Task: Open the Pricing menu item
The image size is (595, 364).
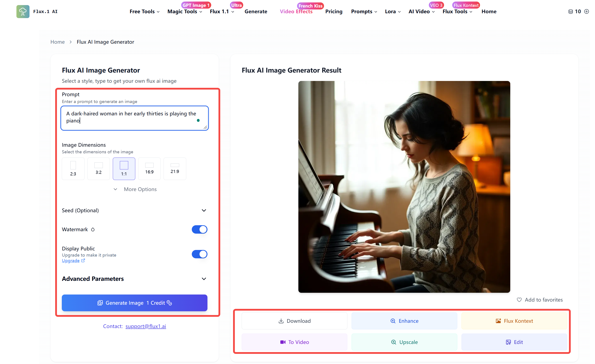Action: tap(334, 11)
